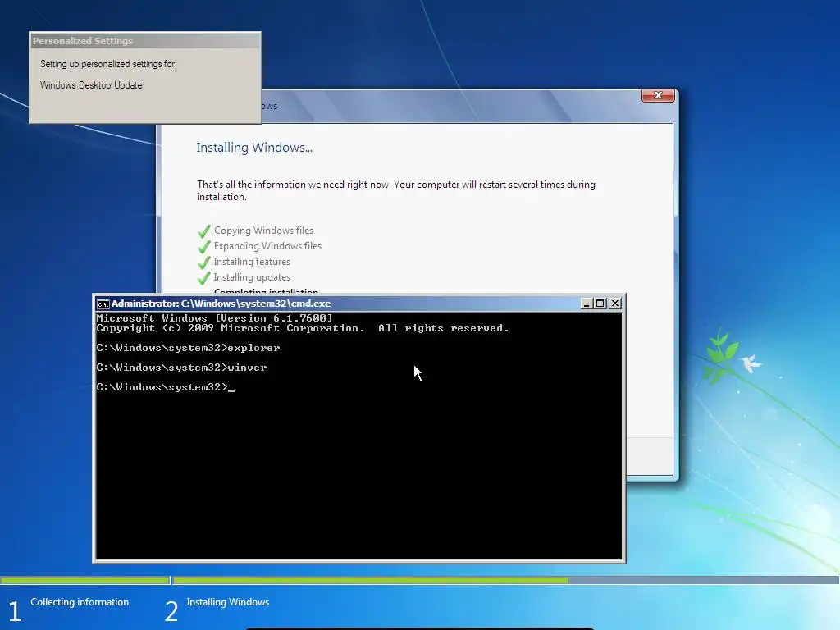Minimize the cmd.exe window
The width and height of the screenshot is (840, 630).
tap(587, 304)
